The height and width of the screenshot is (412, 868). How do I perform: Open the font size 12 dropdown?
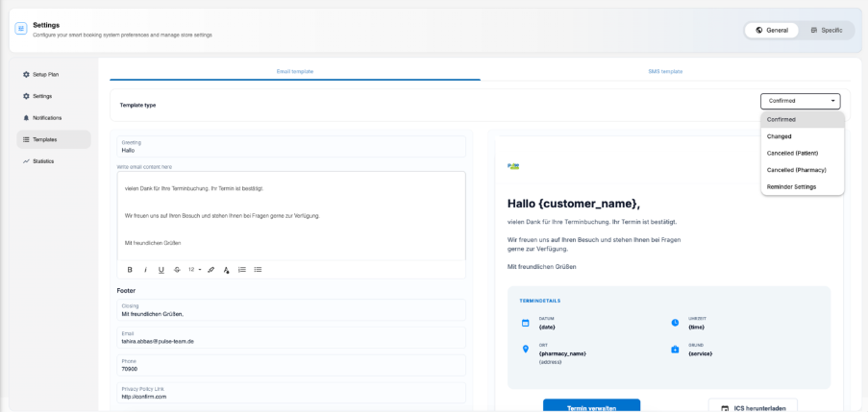click(x=194, y=270)
